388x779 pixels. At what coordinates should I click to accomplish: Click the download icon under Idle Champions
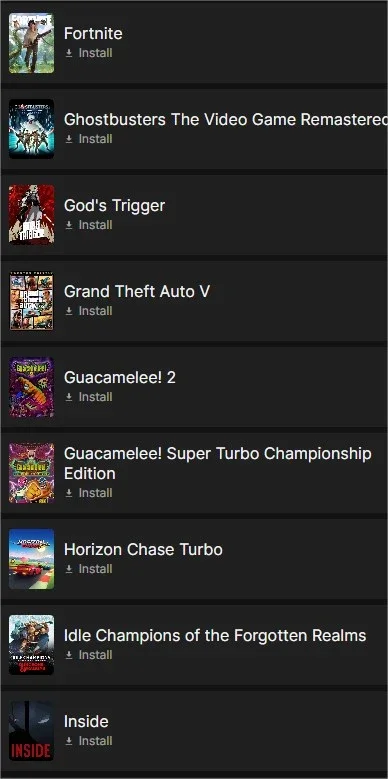click(x=69, y=655)
